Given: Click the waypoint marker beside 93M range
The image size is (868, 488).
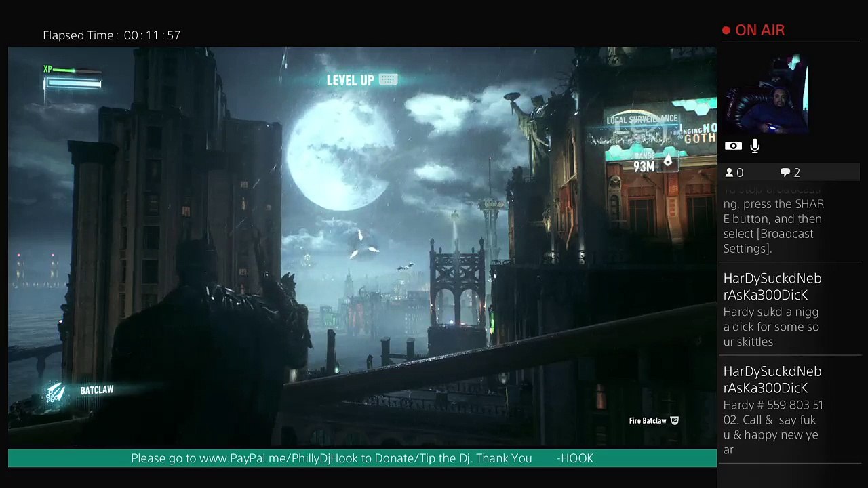Looking at the screenshot, I should click(667, 161).
